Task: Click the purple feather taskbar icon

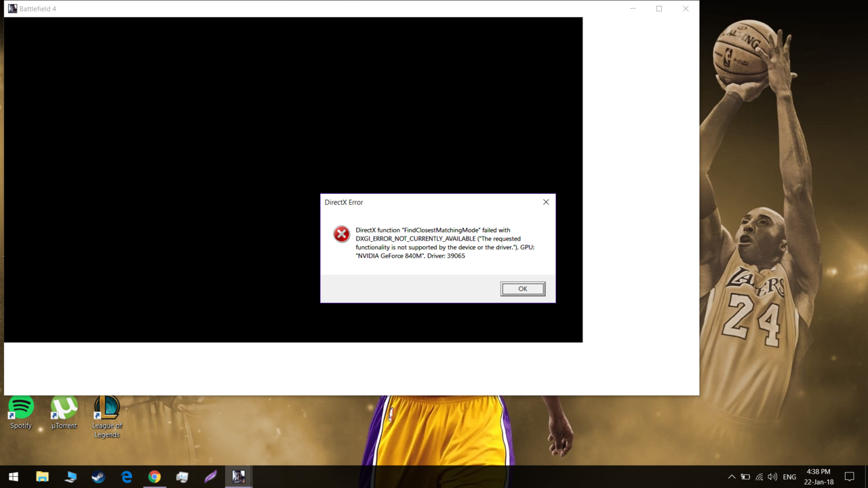Action: 210,476
